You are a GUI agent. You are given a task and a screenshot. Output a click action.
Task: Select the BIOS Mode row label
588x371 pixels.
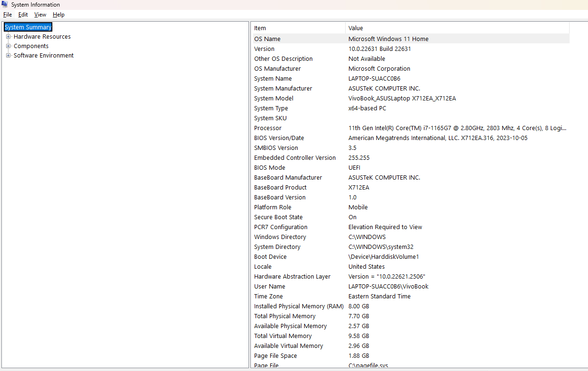tap(270, 168)
